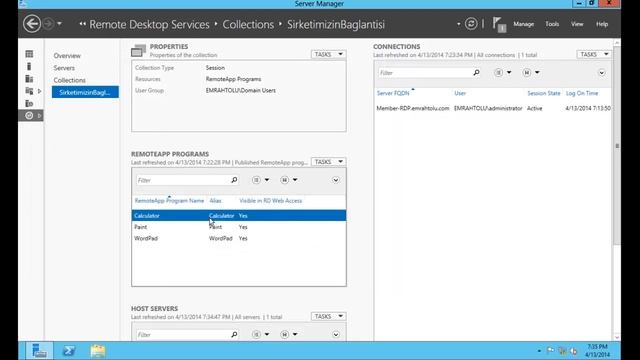Open the Collections page

(69, 80)
